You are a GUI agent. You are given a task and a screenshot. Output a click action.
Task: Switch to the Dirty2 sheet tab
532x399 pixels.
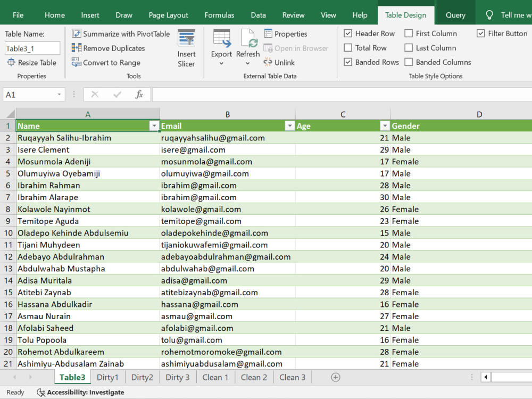pos(142,377)
